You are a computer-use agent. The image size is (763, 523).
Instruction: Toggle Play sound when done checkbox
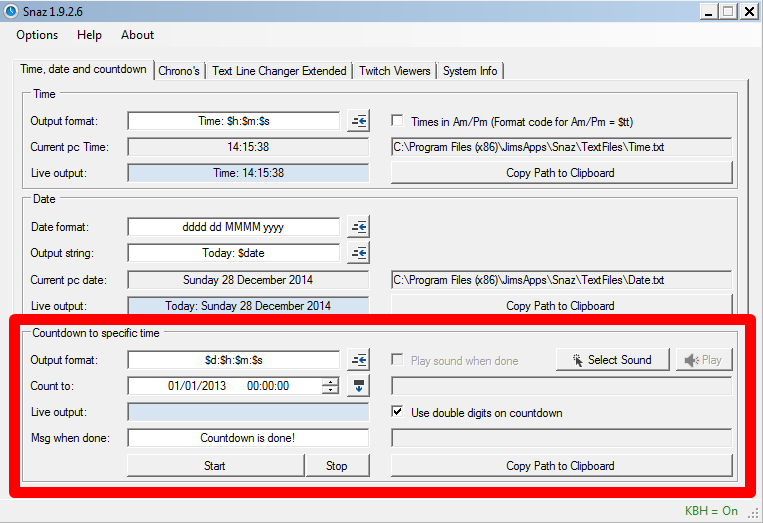[x=397, y=360]
